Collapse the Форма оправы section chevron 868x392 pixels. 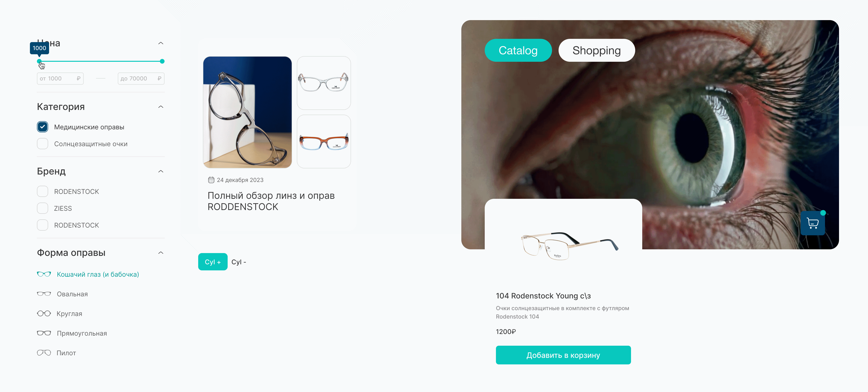pos(161,253)
